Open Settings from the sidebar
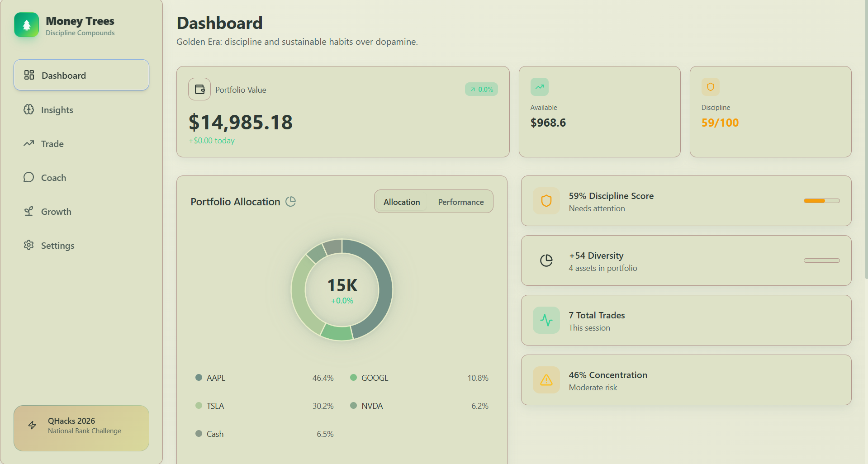This screenshot has width=868, height=464. [x=81, y=246]
